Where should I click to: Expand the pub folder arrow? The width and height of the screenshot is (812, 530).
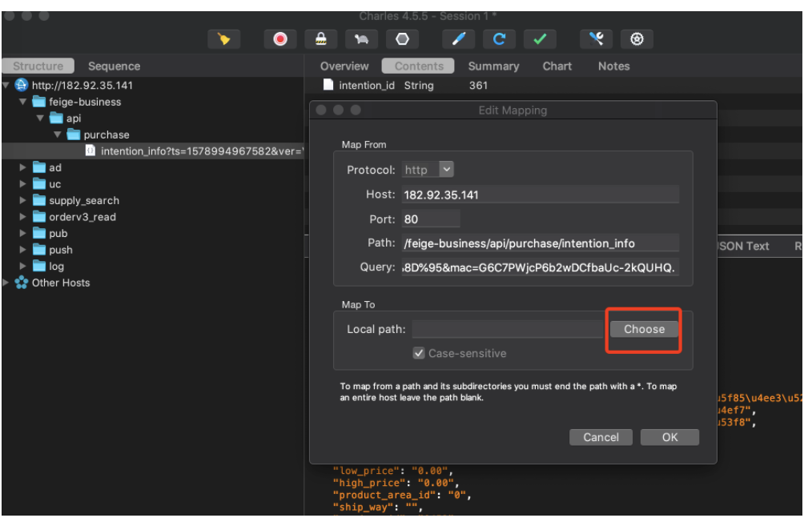click(22, 234)
